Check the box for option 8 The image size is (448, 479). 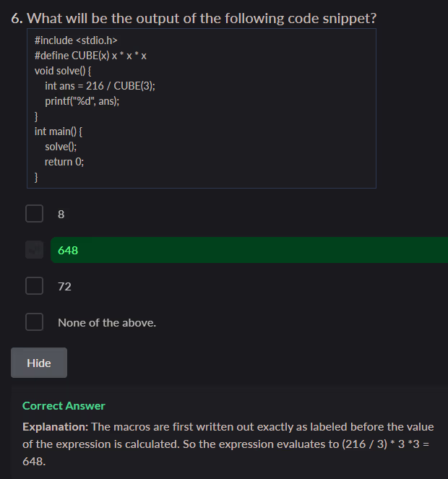tap(34, 214)
